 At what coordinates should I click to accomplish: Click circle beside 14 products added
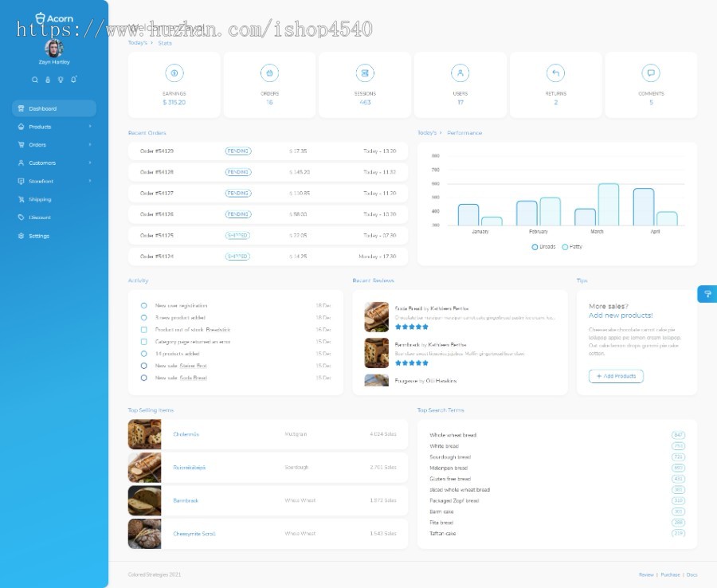pos(144,354)
